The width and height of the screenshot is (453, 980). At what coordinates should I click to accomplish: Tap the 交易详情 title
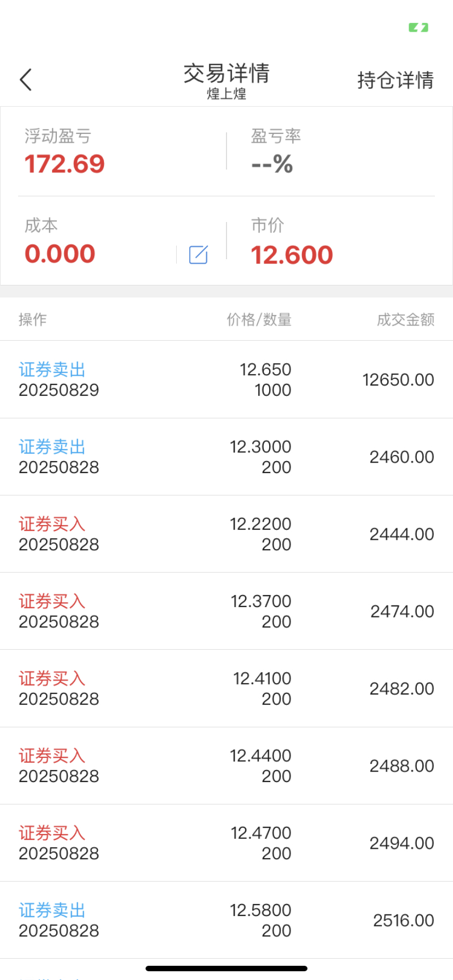pyautogui.click(x=226, y=73)
